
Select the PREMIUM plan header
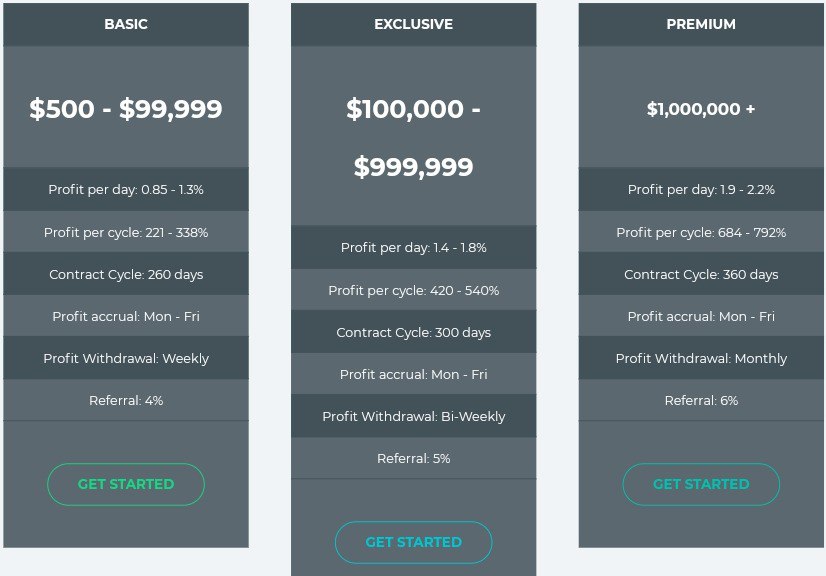701,24
